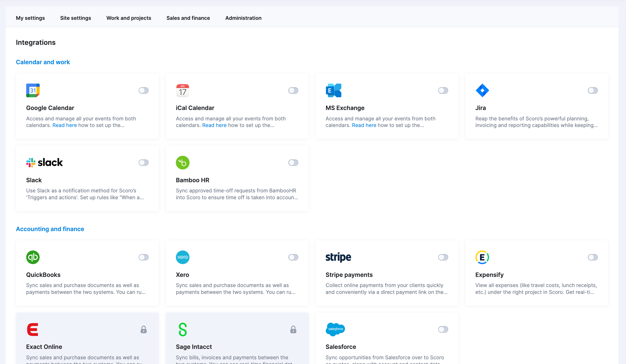Click the Stripe logo
Viewport: 626px width, 364px height.
click(338, 257)
